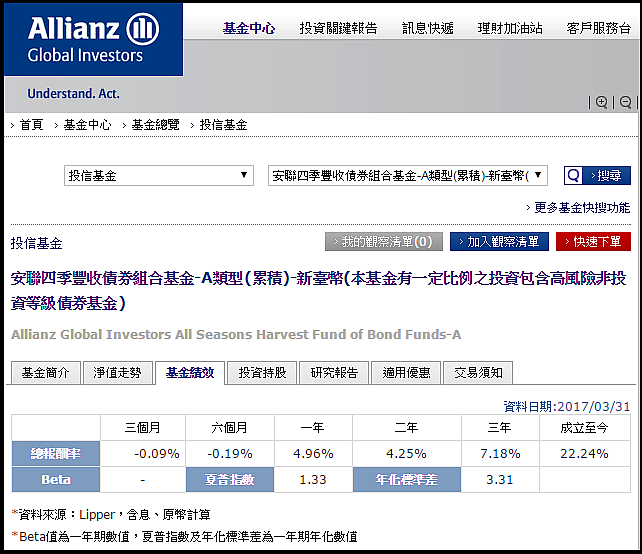Click the 年化標準差 label cell

point(407,479)
